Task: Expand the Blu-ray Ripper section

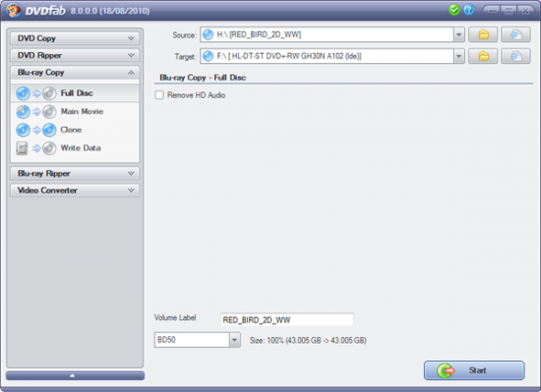Action: tap(75, 173)
